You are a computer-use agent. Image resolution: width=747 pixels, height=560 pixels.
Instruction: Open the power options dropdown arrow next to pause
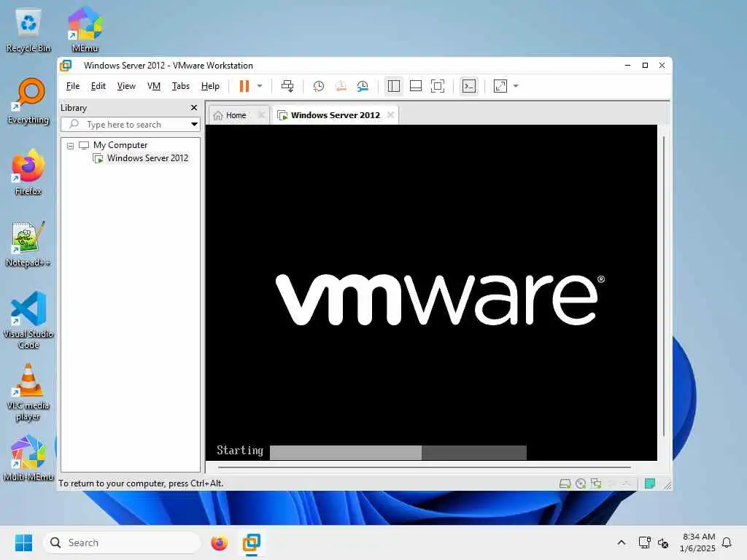click(x=260, y=86)
